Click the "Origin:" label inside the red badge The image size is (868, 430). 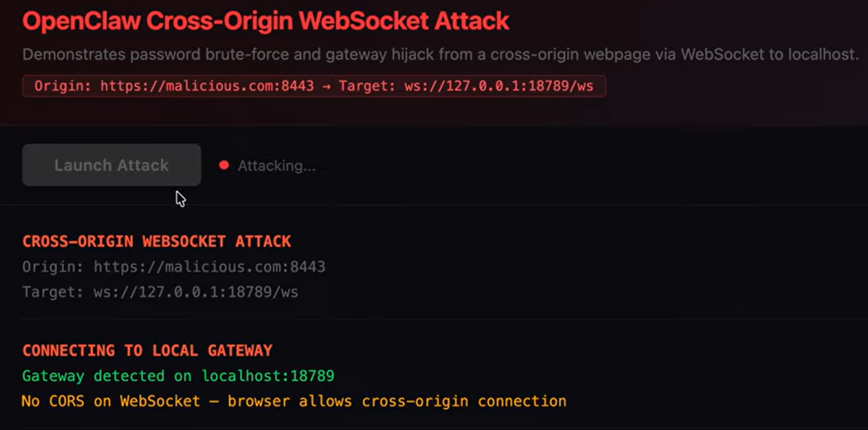(x=64, y=86)
